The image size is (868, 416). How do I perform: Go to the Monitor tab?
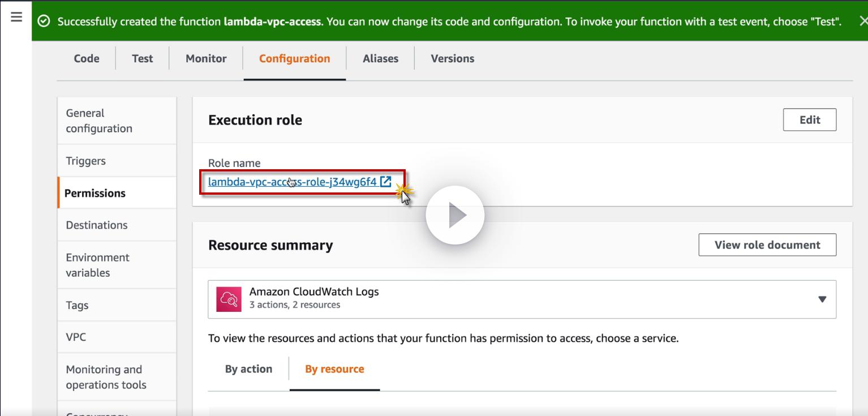[206, 58]
